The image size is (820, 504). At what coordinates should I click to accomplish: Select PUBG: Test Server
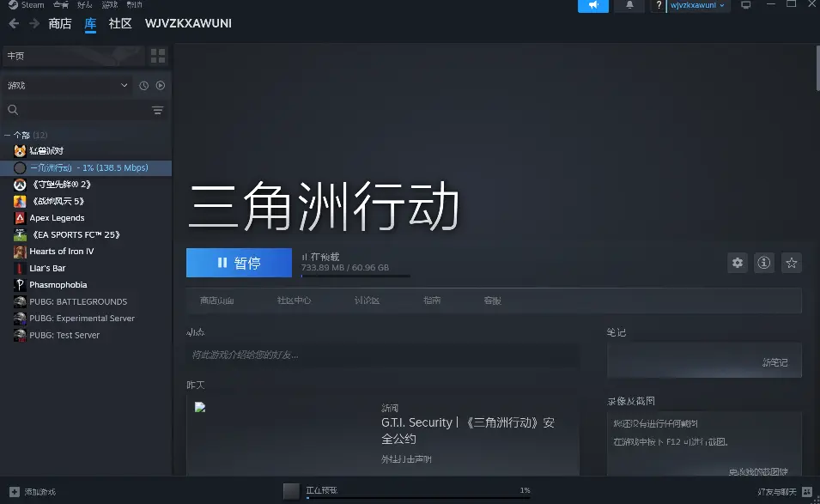86,335
